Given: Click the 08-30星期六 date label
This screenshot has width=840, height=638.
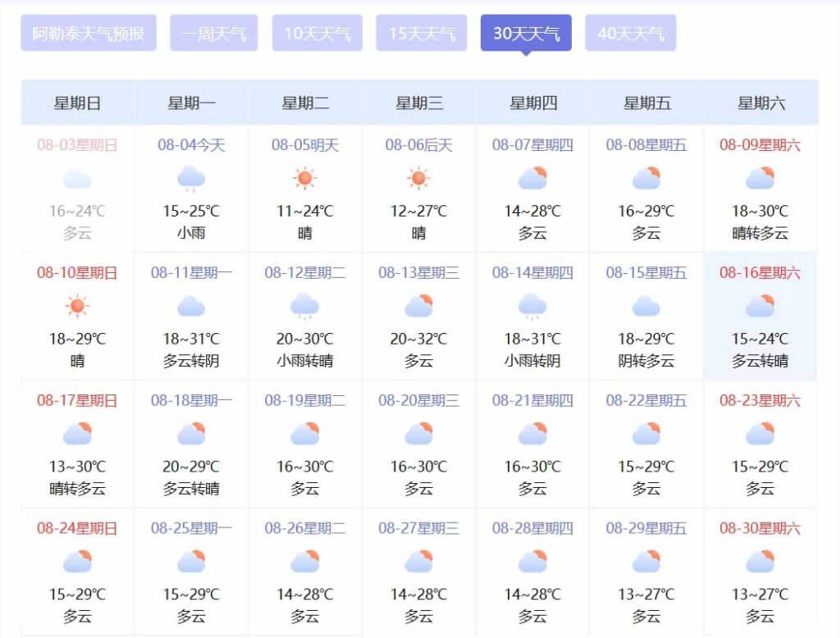Looking at the screenshot, I should [x=760, y=528].
